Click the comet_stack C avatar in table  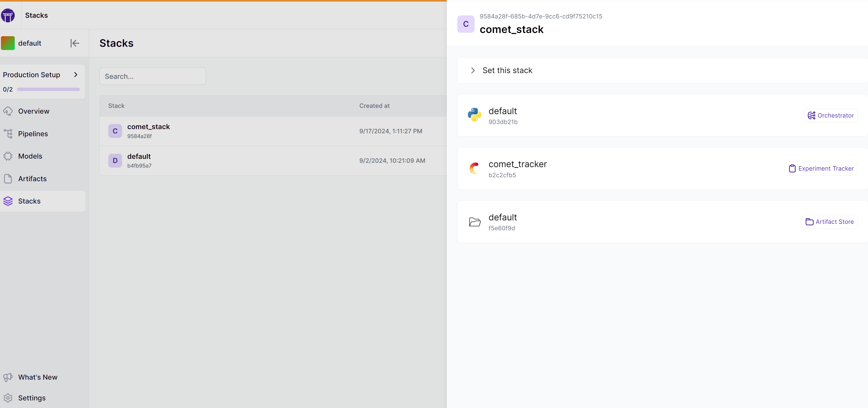tap(115, 131)
